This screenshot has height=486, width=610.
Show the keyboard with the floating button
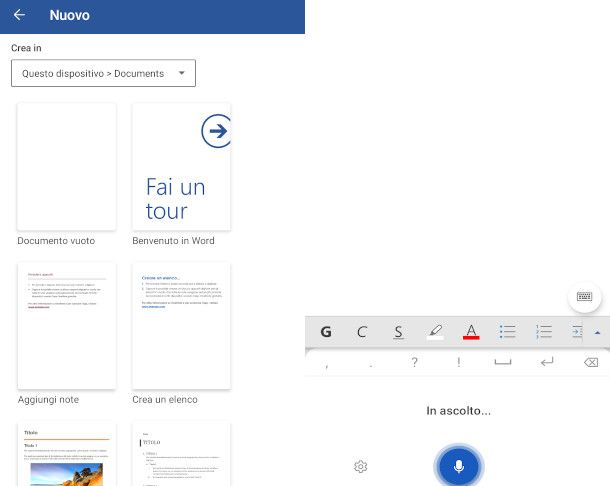(584, 297)
